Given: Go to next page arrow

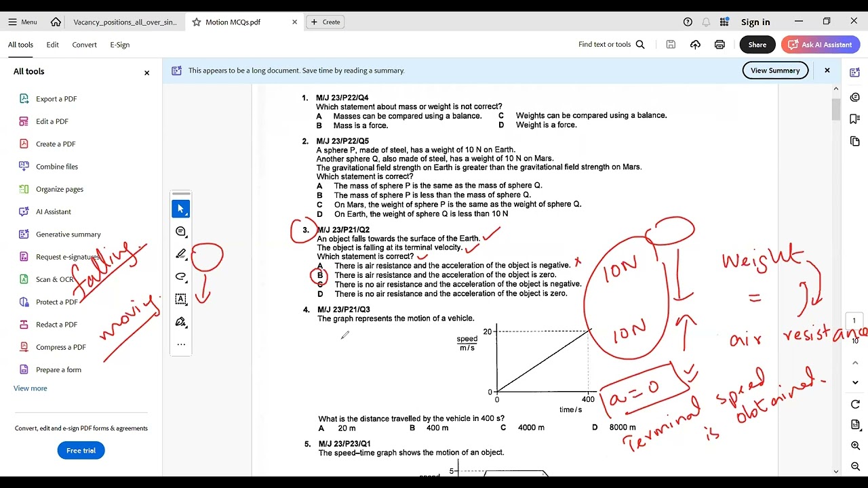Looking at the screenshot, I should pos(855,382).
